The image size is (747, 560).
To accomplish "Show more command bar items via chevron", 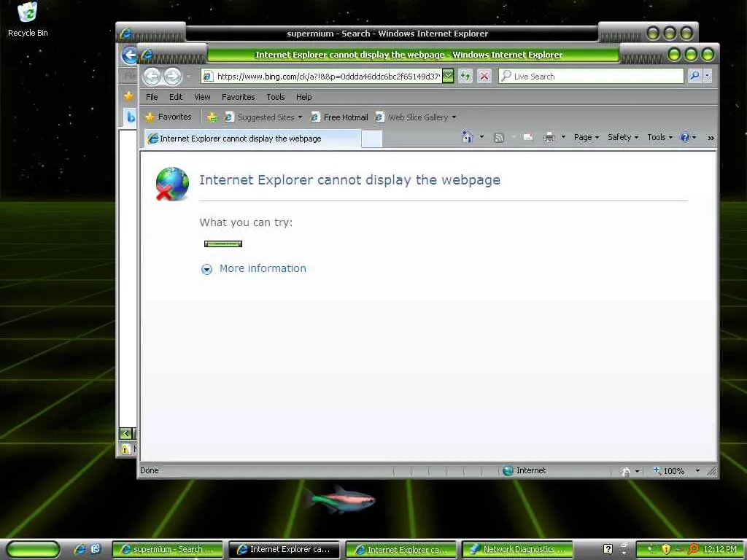I will click(x=711, y=138).
